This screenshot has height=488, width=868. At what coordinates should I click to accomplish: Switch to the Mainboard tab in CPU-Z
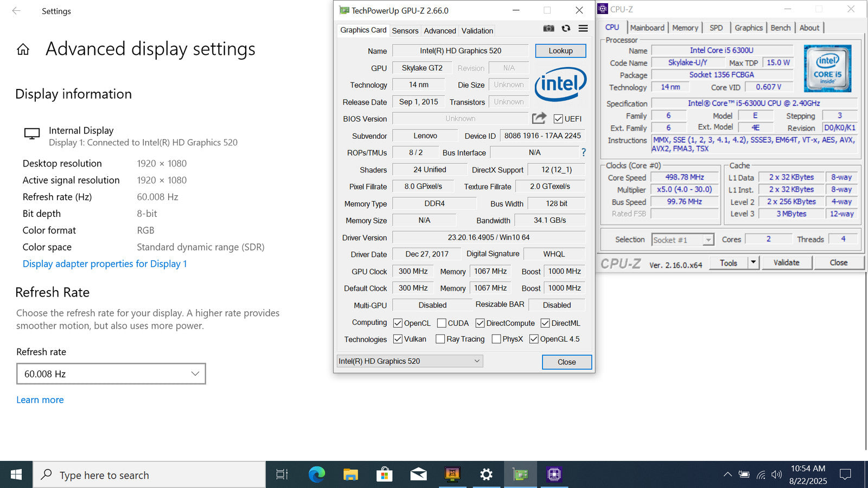[x=647, y=28]
